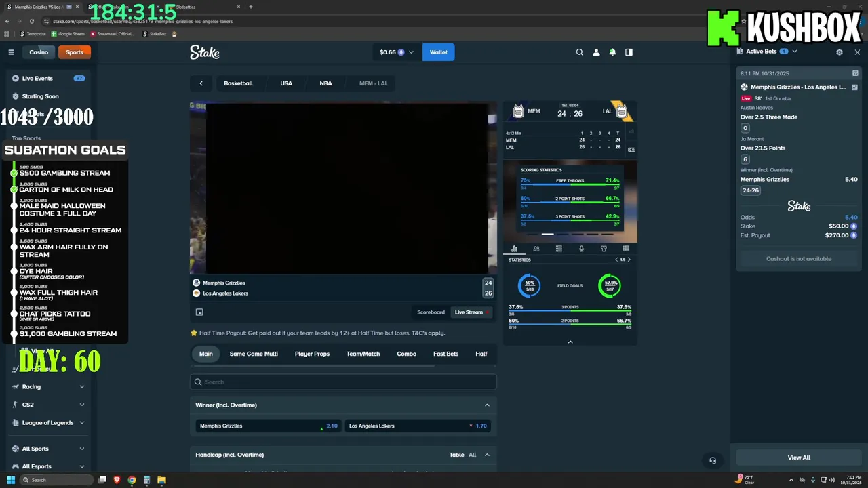This screenshot has width=868, height=488.
Task: Select the Fast Bets tab
Action: (x=446, y=354)
